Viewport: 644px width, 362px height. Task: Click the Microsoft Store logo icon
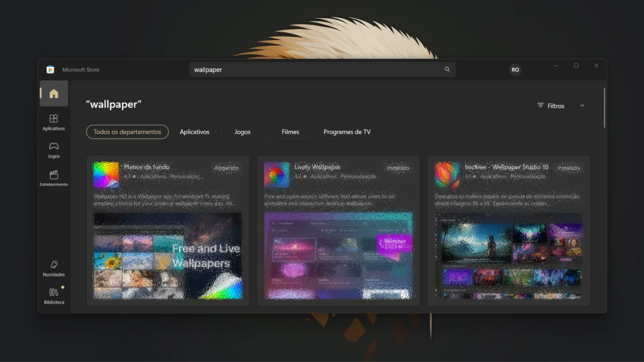point(50,69)
